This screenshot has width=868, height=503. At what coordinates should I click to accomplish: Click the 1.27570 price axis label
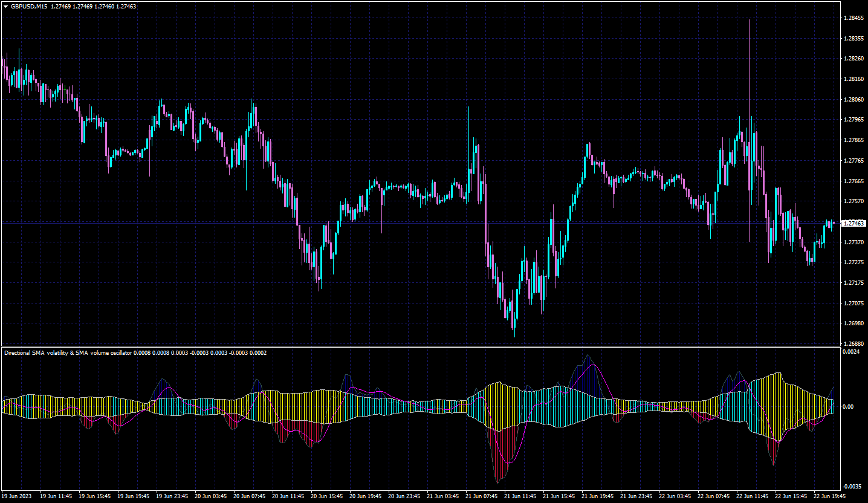(x=853, y=201)
